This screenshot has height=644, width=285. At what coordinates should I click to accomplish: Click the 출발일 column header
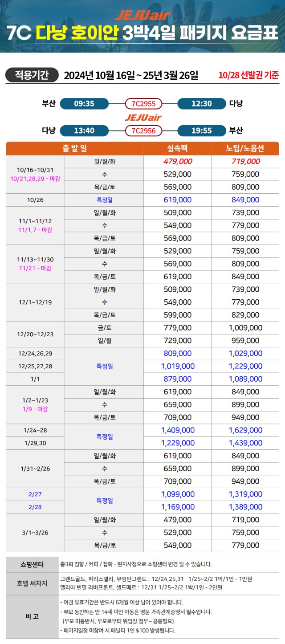point(75,148)
